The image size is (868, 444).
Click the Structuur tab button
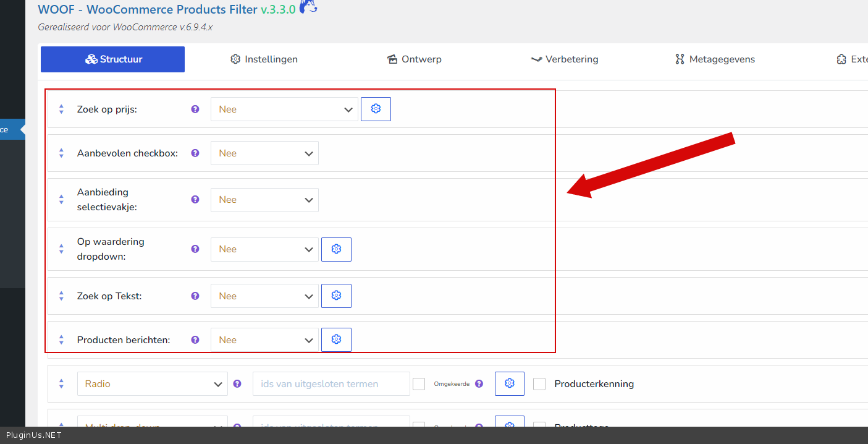pos(113,59)
